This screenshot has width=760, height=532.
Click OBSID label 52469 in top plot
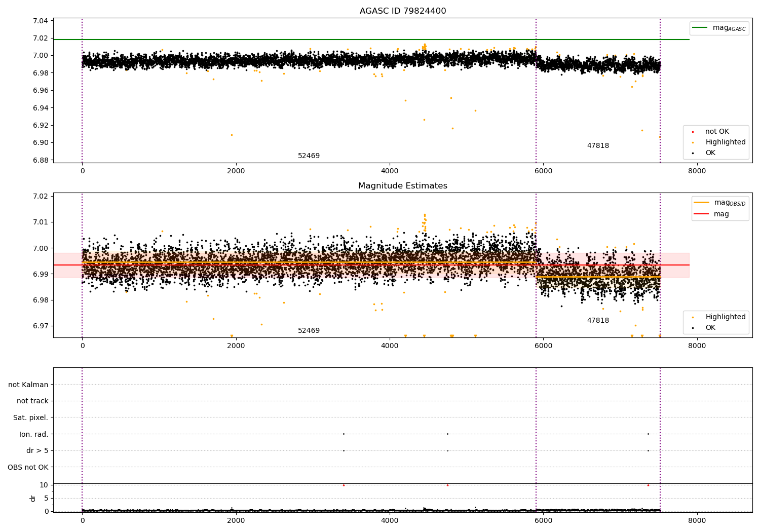[309, 156]
